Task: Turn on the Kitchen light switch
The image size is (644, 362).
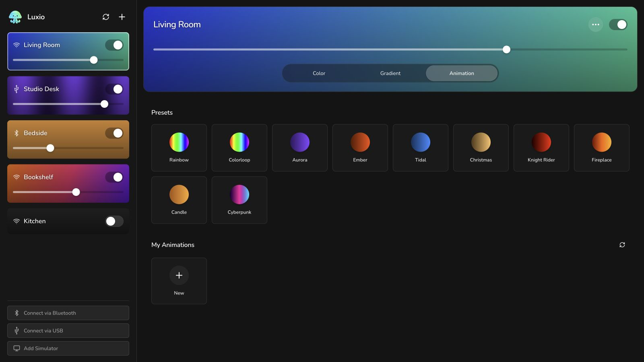Action: click(114, 221)
